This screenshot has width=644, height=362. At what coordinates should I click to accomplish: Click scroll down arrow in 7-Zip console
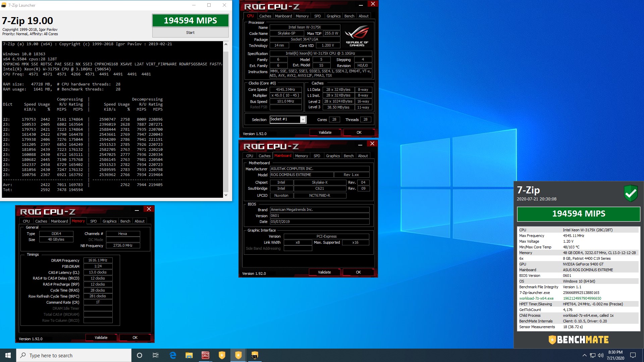pos(226,195)
